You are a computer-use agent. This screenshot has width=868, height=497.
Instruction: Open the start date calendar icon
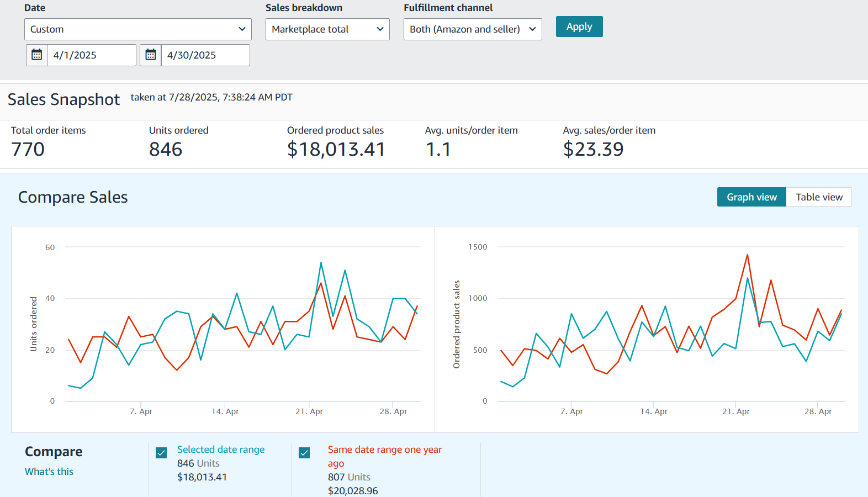pos(37,55)
